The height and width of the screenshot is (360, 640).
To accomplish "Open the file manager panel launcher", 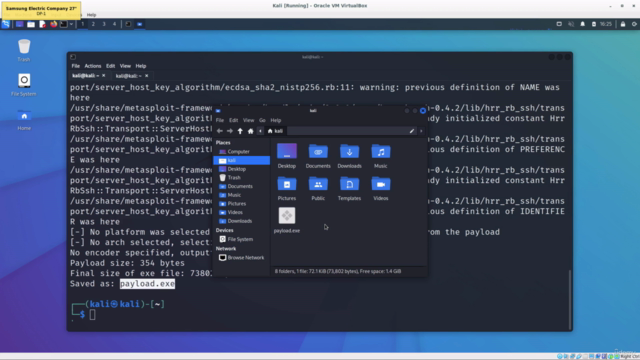I will pyautogui.click(x=31, y=24).
